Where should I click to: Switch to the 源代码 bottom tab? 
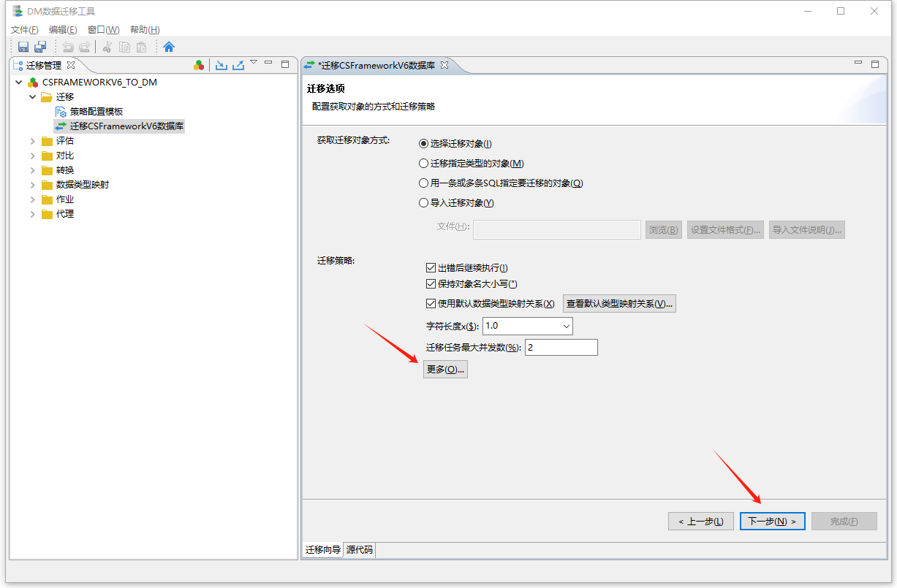tap(360, 550)
